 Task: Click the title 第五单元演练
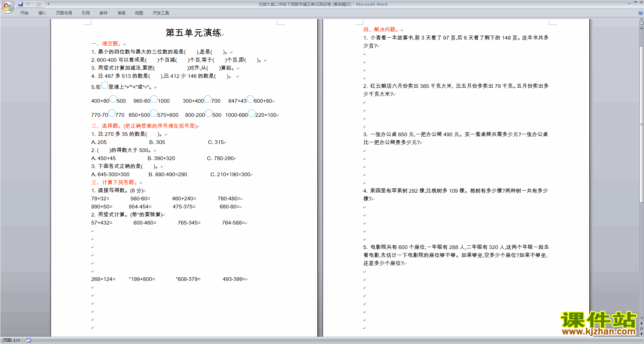click(194, 33)
